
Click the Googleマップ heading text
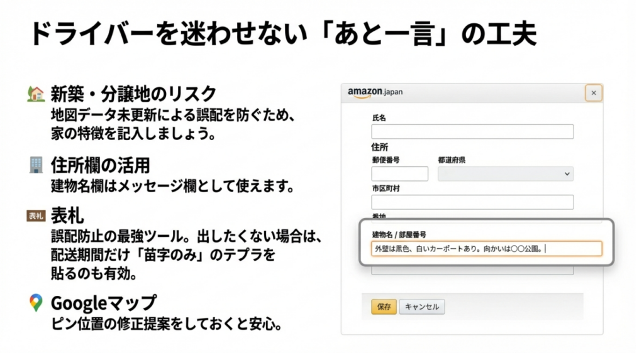click(103, 303)
